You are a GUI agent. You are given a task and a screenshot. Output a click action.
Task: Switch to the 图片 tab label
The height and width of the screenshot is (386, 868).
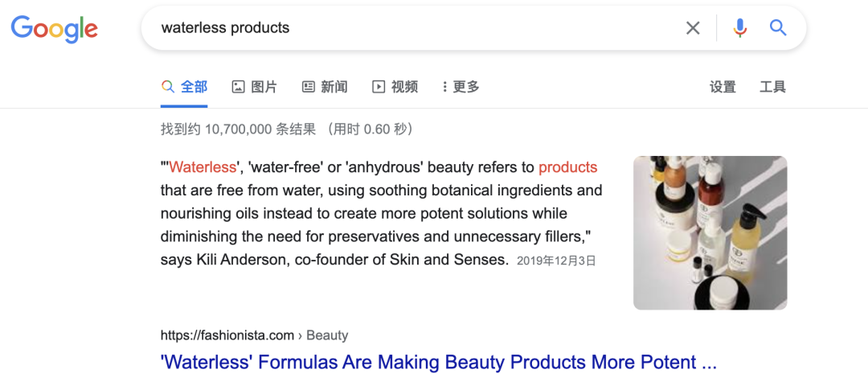264,87
